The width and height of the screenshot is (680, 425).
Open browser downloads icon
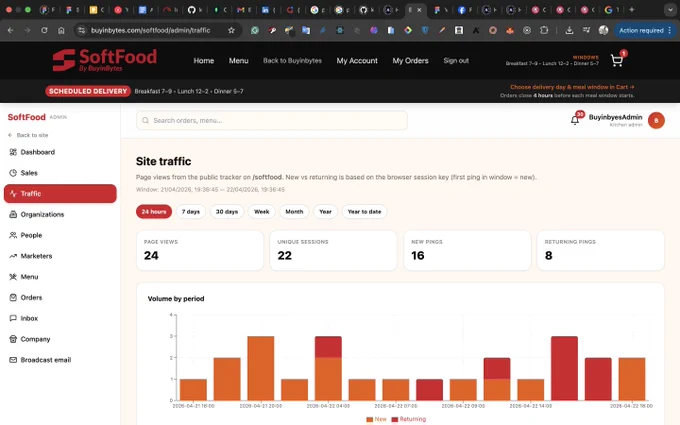click(569, 30)
